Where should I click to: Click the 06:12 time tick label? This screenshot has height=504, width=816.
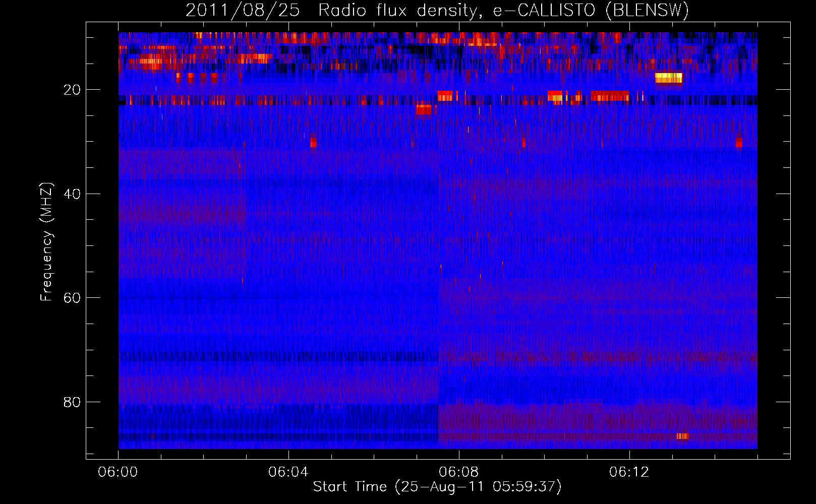[x=629, y=472]
